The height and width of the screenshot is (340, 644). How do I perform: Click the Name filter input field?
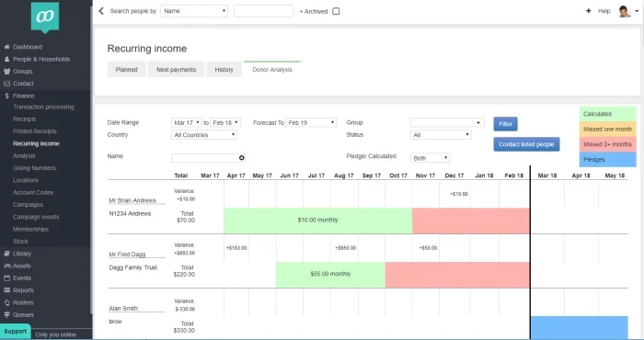[208, 158]
